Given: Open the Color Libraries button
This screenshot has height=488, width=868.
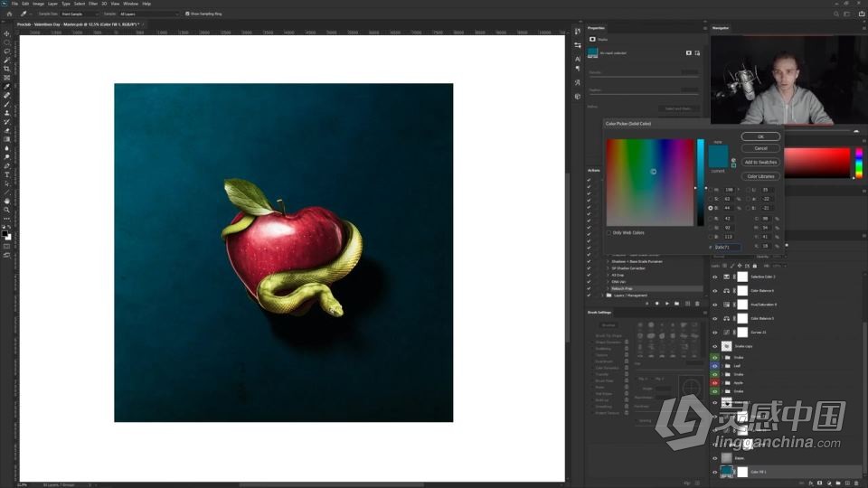Looking at the screenshot, I should tap(760, 176).
